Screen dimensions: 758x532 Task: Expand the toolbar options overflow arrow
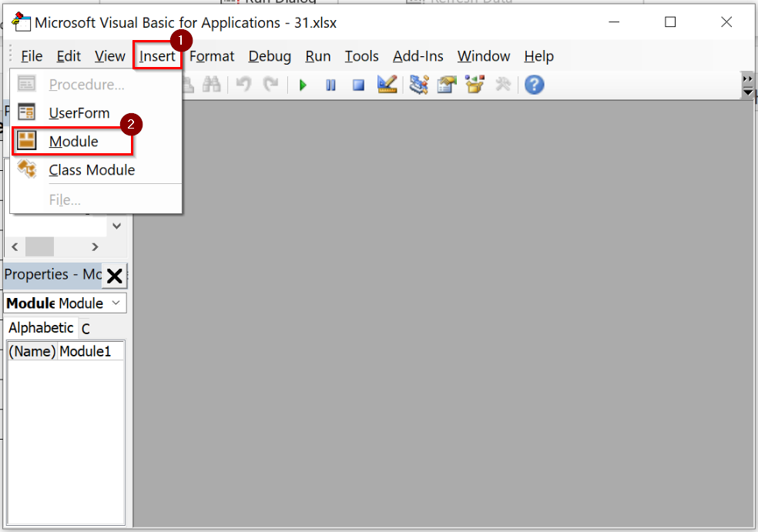(x=748, y=85)
